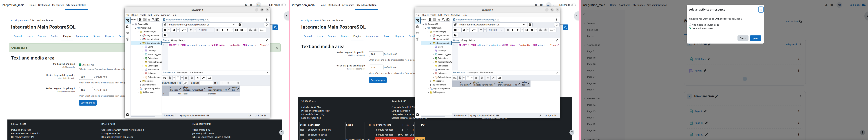868x140 pixels.
Task: Open No limit dropdown in left pgAdmin
Action: coord(206,30)
